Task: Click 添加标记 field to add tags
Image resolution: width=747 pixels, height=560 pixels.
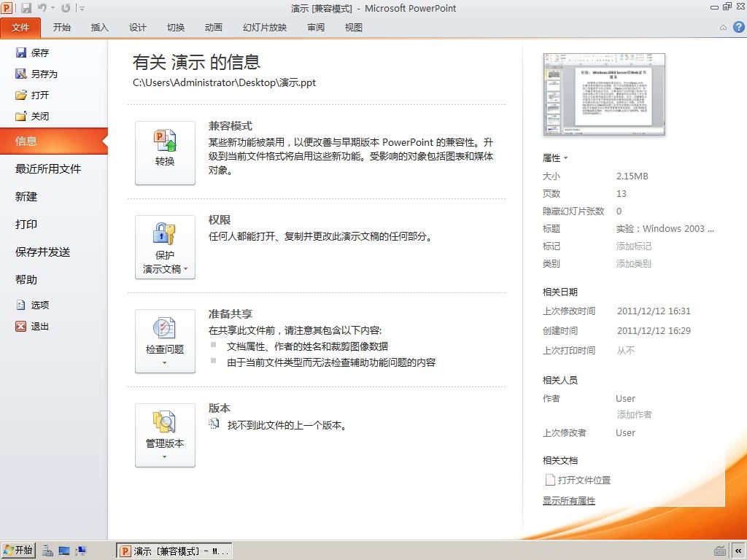Action: coord(634,246)
